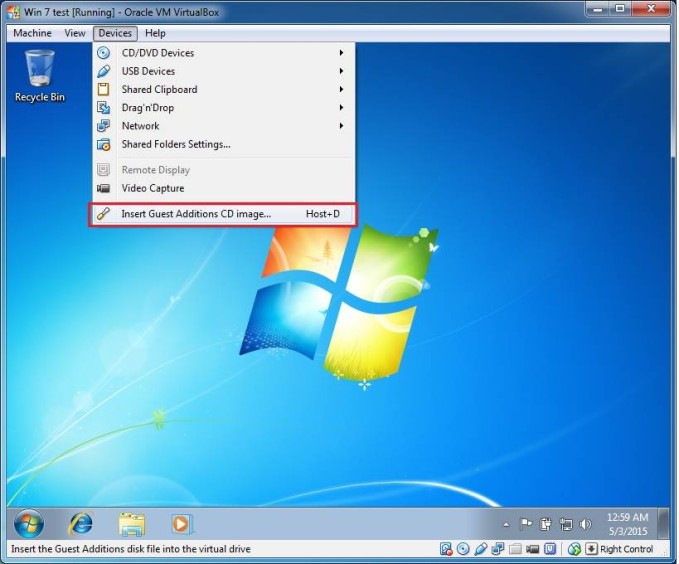The height and width of the screenshot is (564, 679).
Task: Choose the Network entry in Devices menu
Action: pos(224,126)
